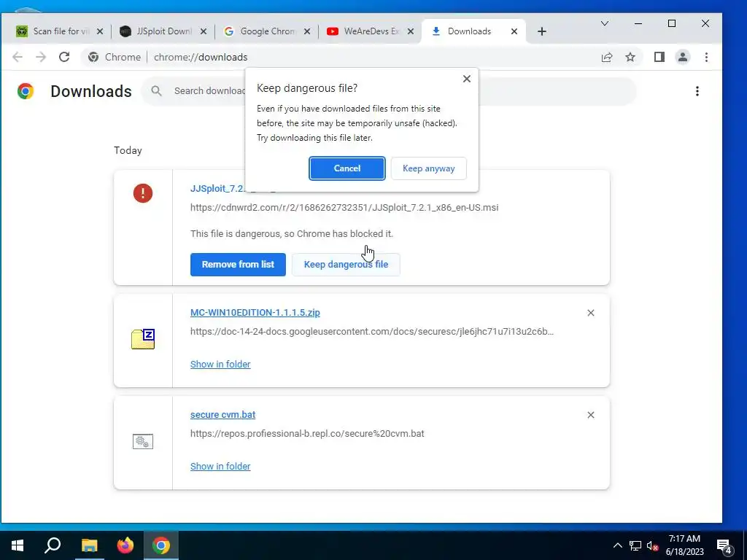
Task: Click the Chrome site info chip
Action: (115, 57)
